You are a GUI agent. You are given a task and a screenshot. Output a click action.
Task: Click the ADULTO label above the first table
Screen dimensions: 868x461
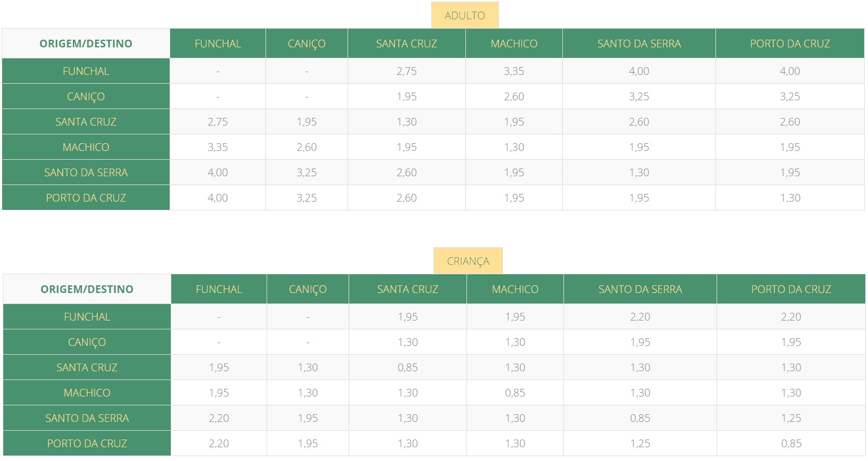click(x=464, y=15)
